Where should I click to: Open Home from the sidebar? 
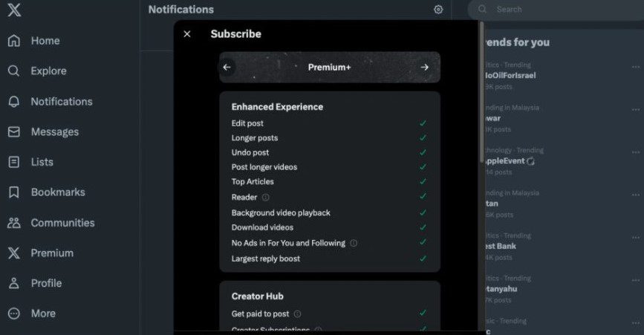click(x=33, y=41)
